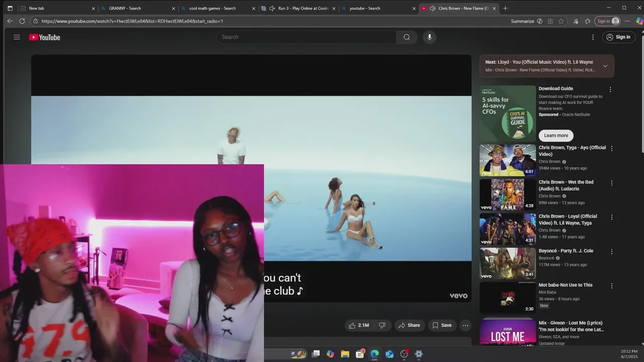Switch to the GRANNY - Search tab
The height and width of the screenshot is (362, 644).
tap(138, 8)
